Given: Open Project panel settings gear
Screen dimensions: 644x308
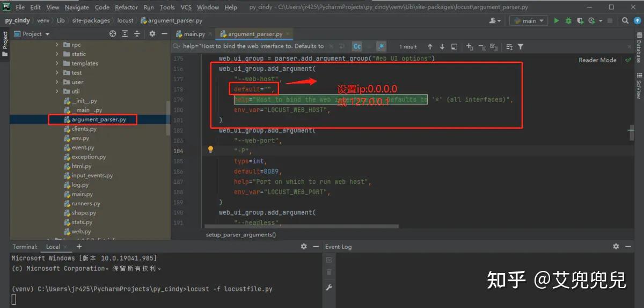Looking at the screenshot, I should click(x=152, y=34).
